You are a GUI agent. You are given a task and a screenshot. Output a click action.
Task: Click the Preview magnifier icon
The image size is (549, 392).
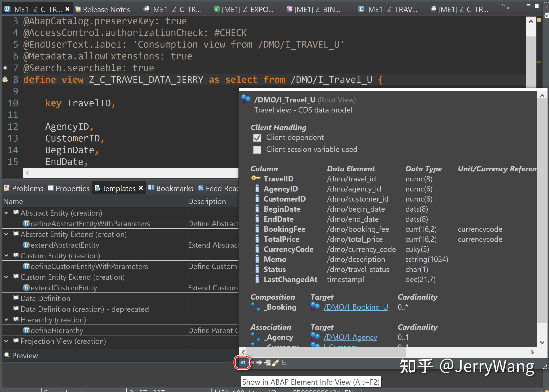point(7,356)
